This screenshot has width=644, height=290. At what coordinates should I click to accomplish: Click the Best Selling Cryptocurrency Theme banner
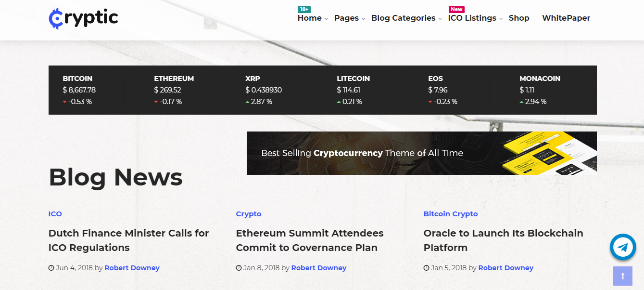pyautogui.click(x=422, y=153)
